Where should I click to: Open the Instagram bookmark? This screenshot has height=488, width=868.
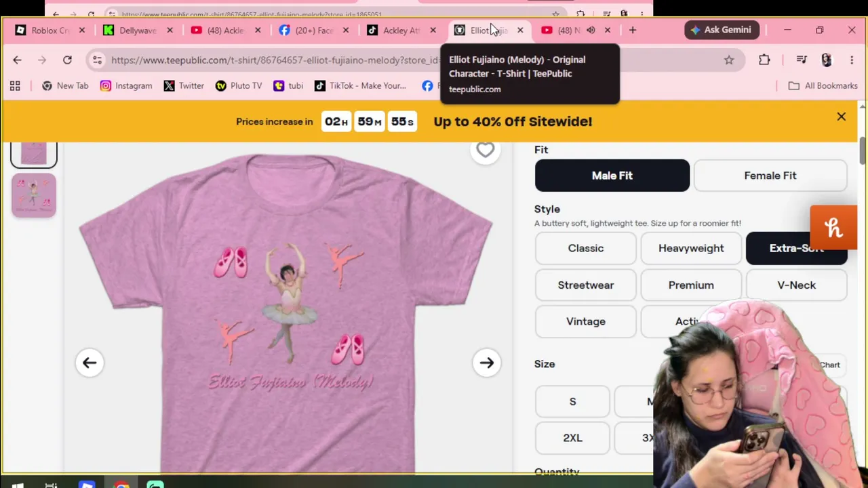[126, 86]
